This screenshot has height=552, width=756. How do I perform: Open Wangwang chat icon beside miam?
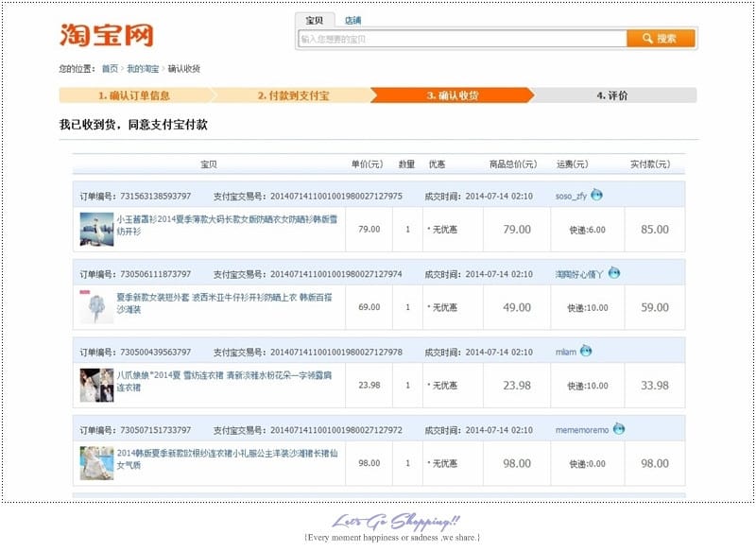pyautogui.click(x=586, y=351)
